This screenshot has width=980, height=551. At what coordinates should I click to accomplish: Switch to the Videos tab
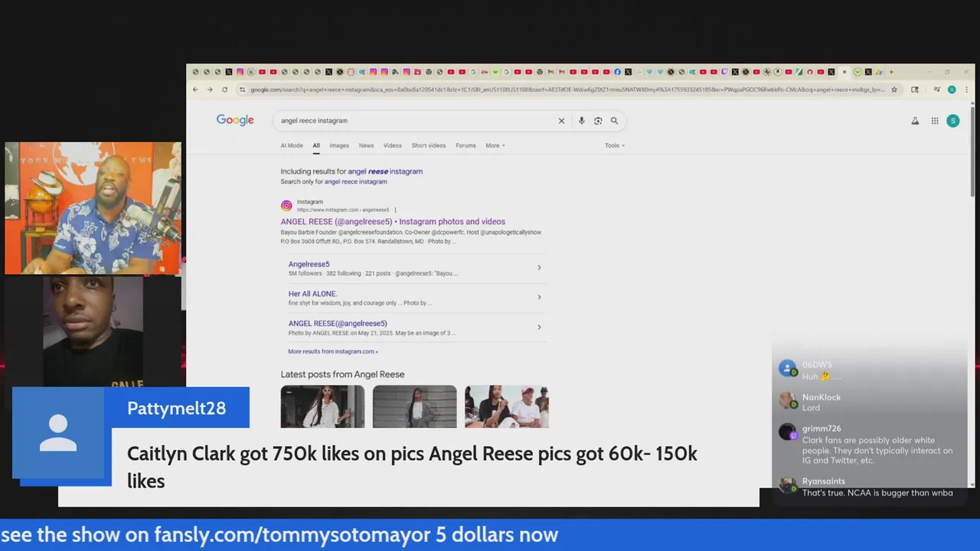[392, 145]
